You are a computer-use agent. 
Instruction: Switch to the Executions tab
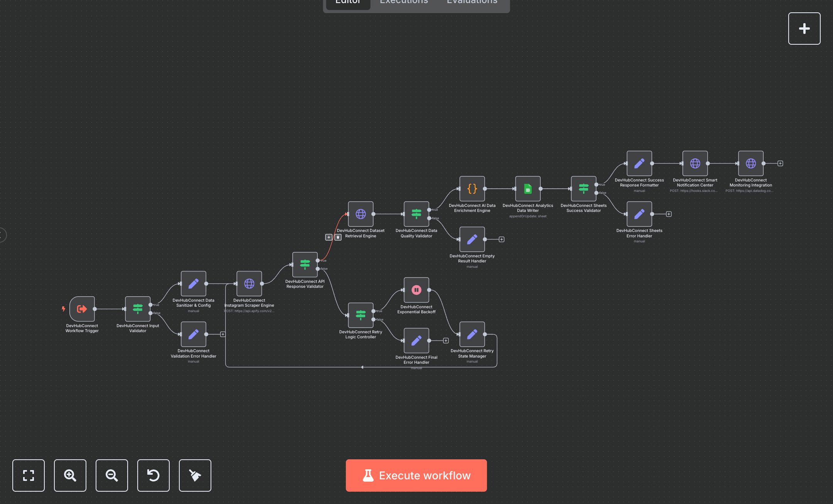pos(404,2)
